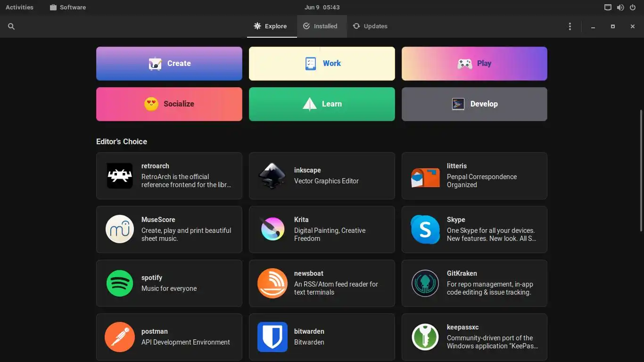Screen dimensions: 644x362
Task: Click the volume speaker icon in top bar
Action: point(620,8)
